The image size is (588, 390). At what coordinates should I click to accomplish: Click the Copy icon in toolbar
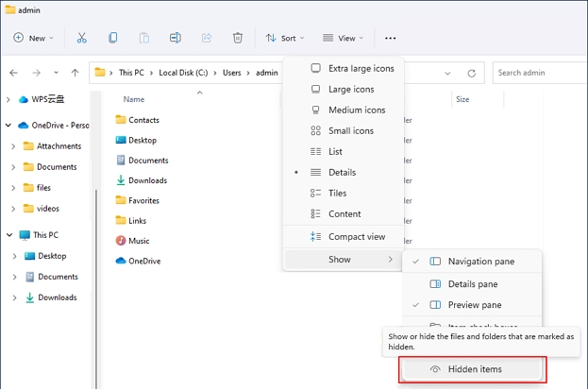(x=113, y=38)
